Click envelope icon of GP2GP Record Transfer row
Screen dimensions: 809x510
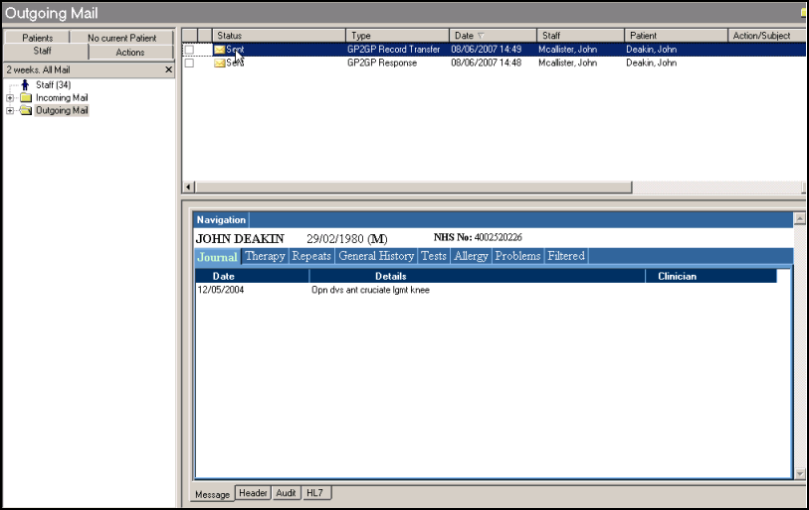click(219, 49)
